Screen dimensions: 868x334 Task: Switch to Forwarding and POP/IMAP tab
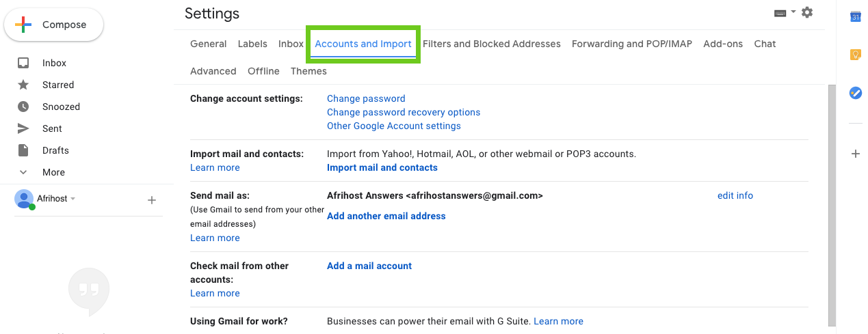click(x=631, y=44)
